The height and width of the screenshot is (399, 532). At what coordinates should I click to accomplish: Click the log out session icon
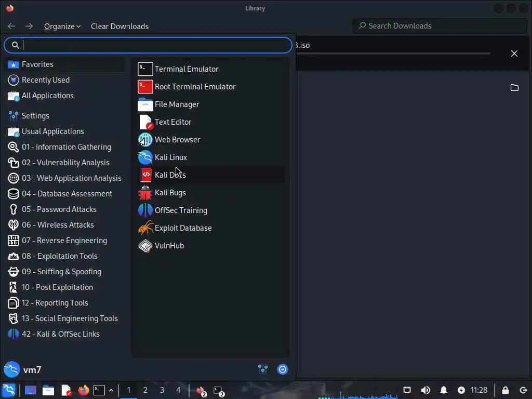click(x=283, y=369)
